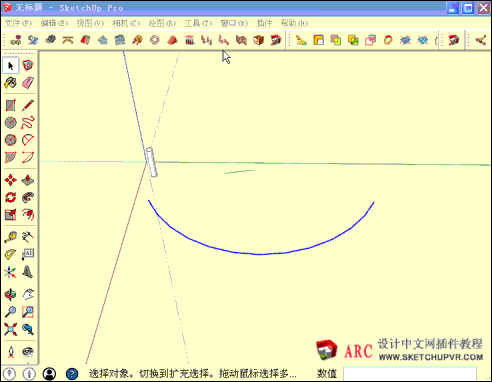
Task: Activate the Follow Me tool
Action: click(28, 197)
